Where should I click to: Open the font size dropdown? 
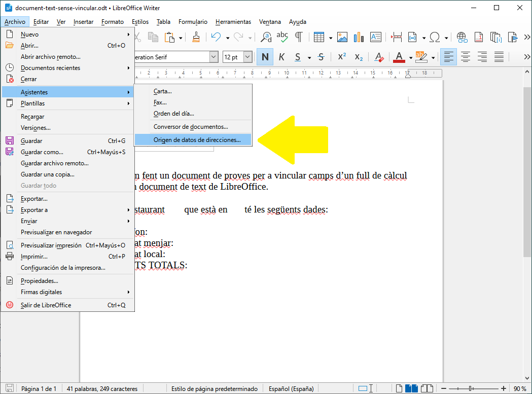click(247, 57)
